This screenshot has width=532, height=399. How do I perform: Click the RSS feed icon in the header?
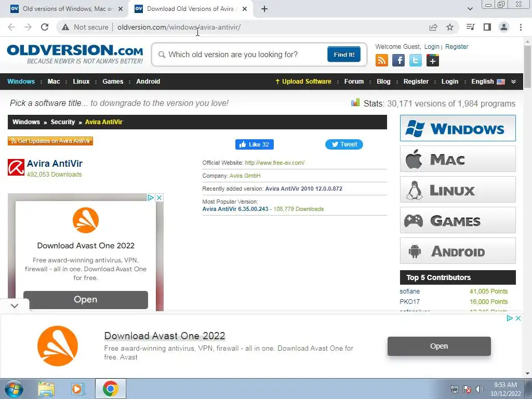(x=381, y=61)
